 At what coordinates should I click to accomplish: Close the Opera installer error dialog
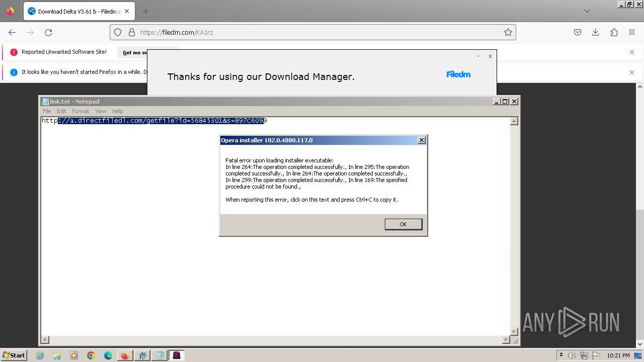click(x=422, y=140)
